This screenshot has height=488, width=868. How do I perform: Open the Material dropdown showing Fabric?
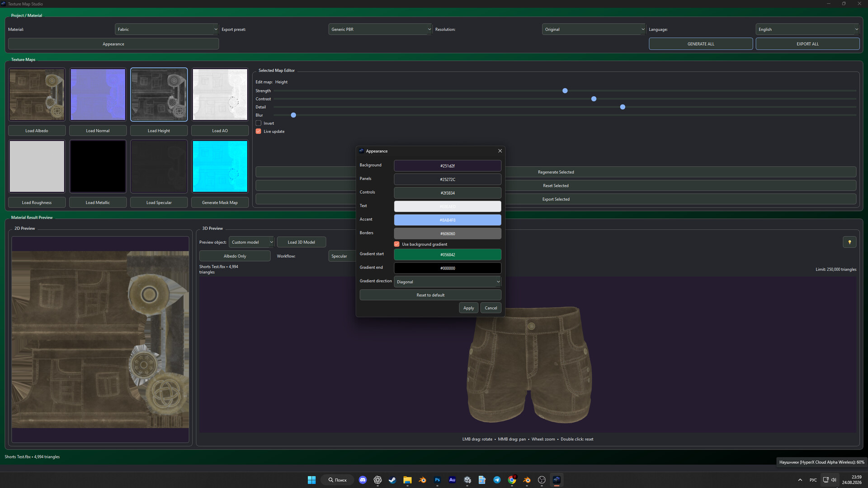click(166, 29)
